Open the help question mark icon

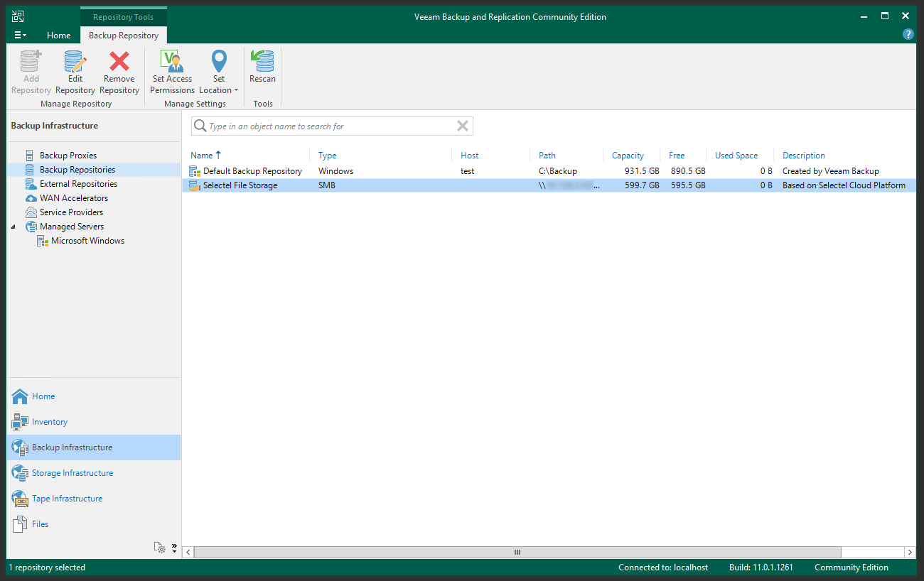tap(908, 34)
